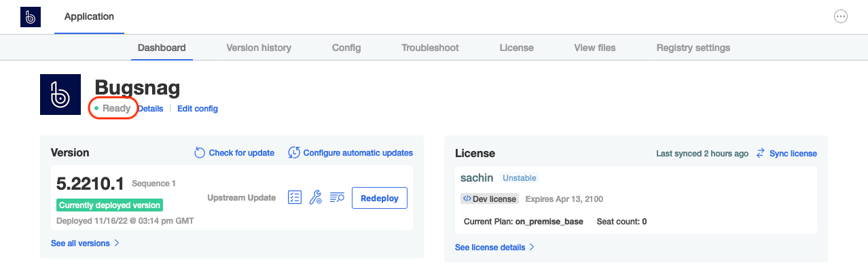
Task: Click the Sync license arrows icon
Action: (x=761, y=153)
